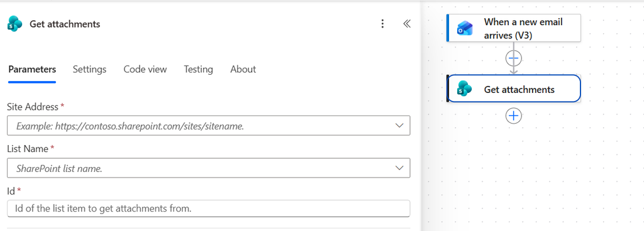Click into the Site Address field
This screenshot has height=231, width=644.
(x=209, y=126)
